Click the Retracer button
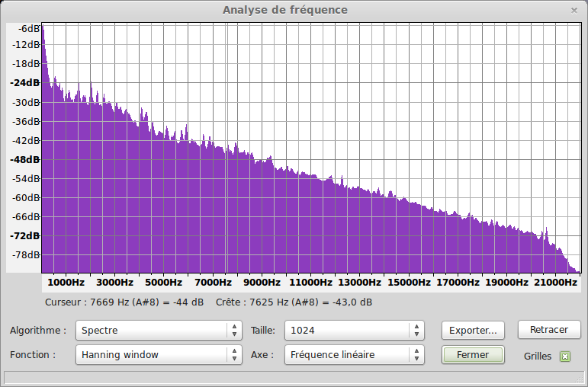This screenshot has height=387, width=588. click(x=549, y=330)
